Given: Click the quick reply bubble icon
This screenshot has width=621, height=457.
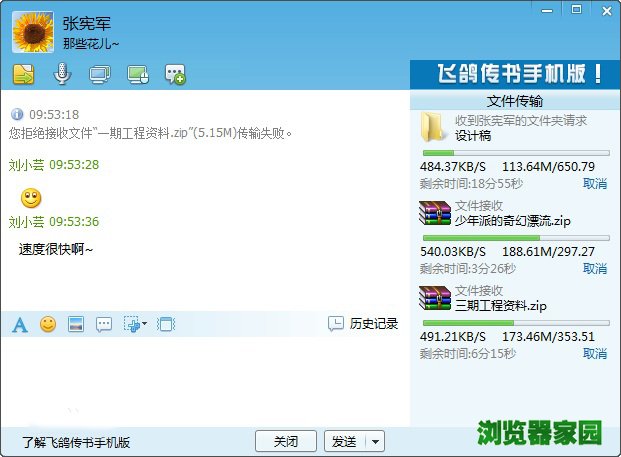Looking at the screenshot, I should pos(103,324).
